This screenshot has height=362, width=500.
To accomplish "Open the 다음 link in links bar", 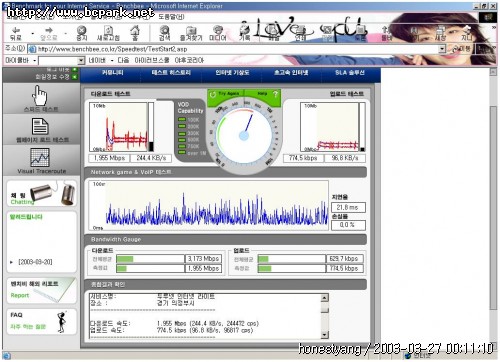I will [x=123, y=60].
